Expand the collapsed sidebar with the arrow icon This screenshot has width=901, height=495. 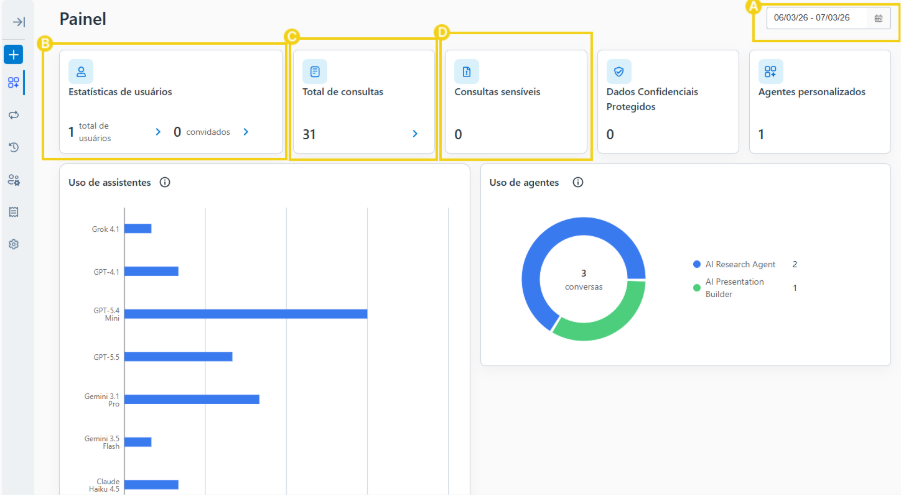[18, 22]
